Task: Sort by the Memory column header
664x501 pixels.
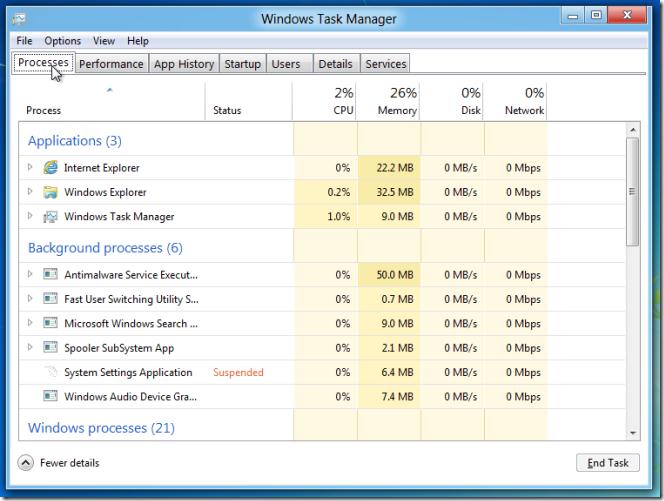Action: pos(388,102)
